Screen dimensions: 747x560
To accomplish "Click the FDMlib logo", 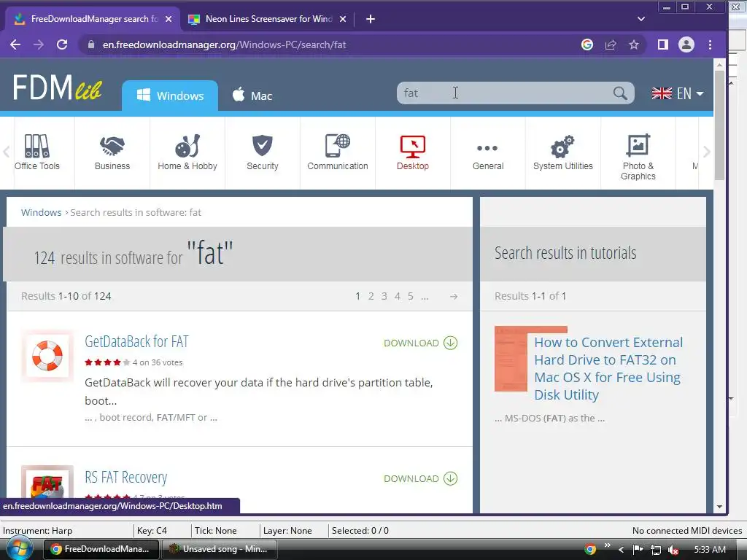I will click(x=57, y=87).
